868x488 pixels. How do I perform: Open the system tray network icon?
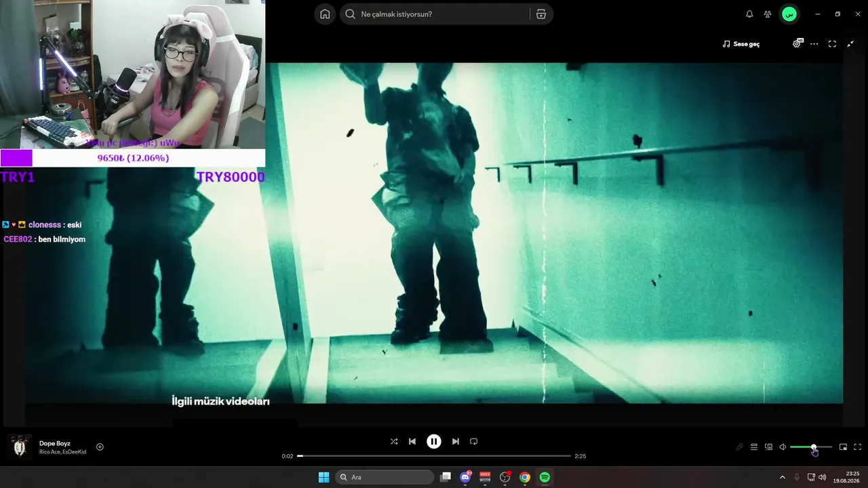point(811,477)
